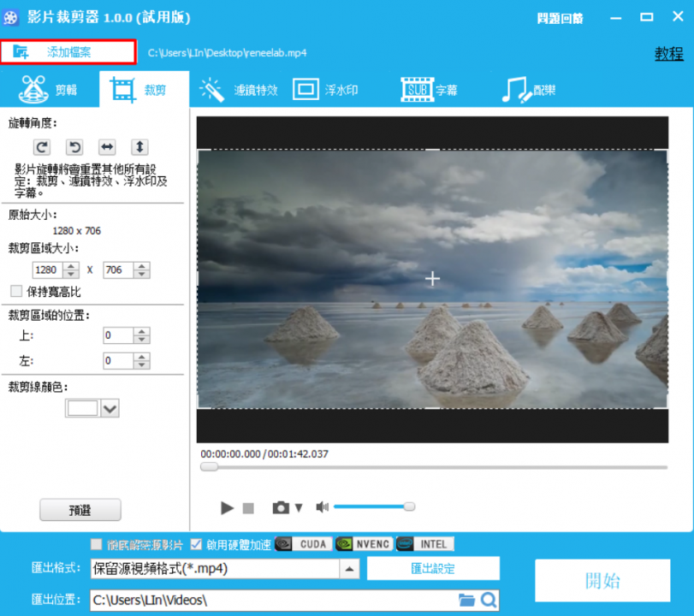Increase 左 position value stepper
The image size is (694, 616).
point(142,357)
